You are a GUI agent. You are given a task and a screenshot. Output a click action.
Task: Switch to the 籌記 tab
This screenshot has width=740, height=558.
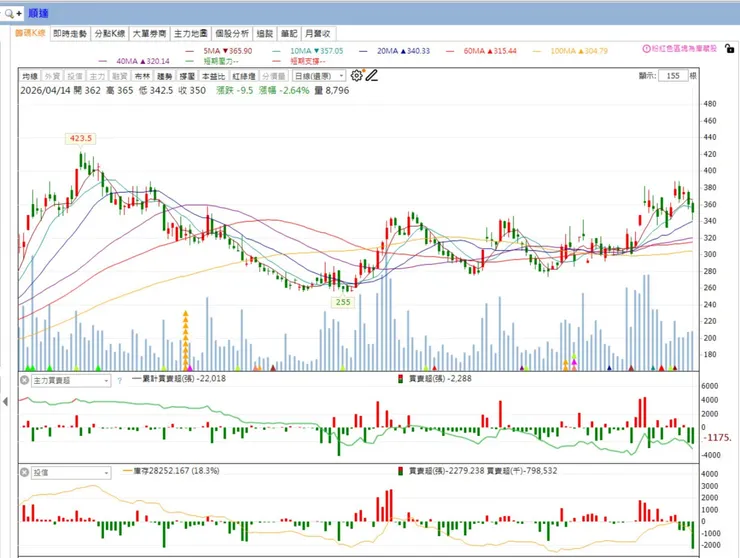(289, 34)
